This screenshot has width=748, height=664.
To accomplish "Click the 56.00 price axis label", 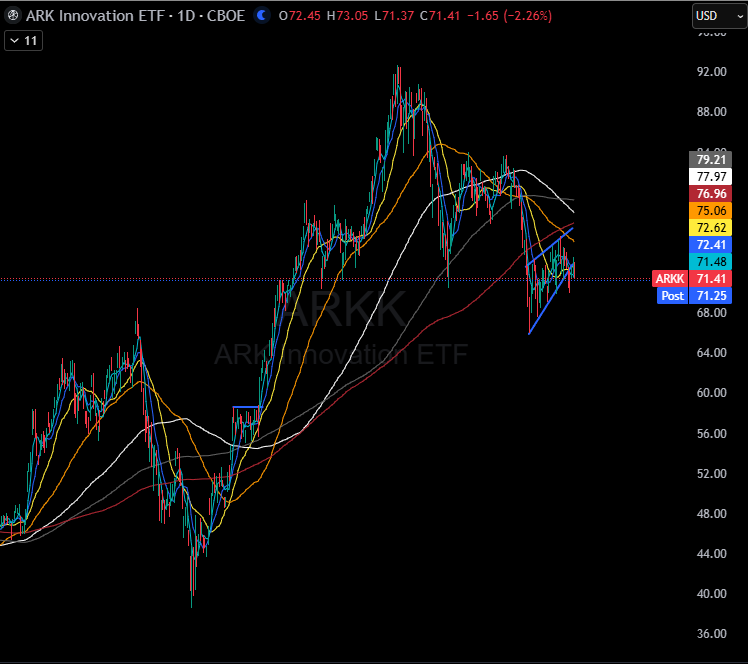I will click(x=711, y=433).
